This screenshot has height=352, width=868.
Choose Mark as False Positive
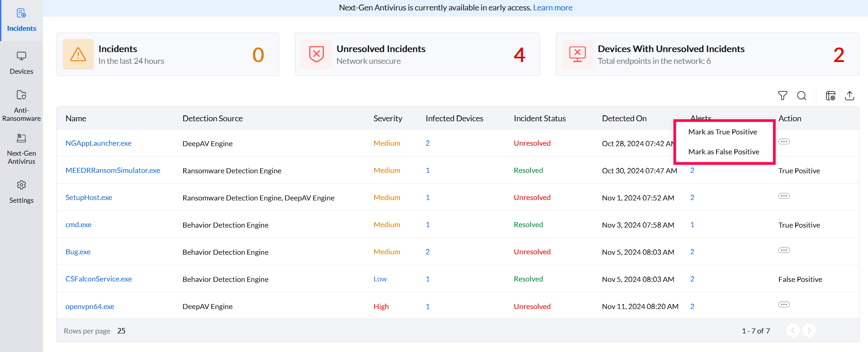coord(724,152)
